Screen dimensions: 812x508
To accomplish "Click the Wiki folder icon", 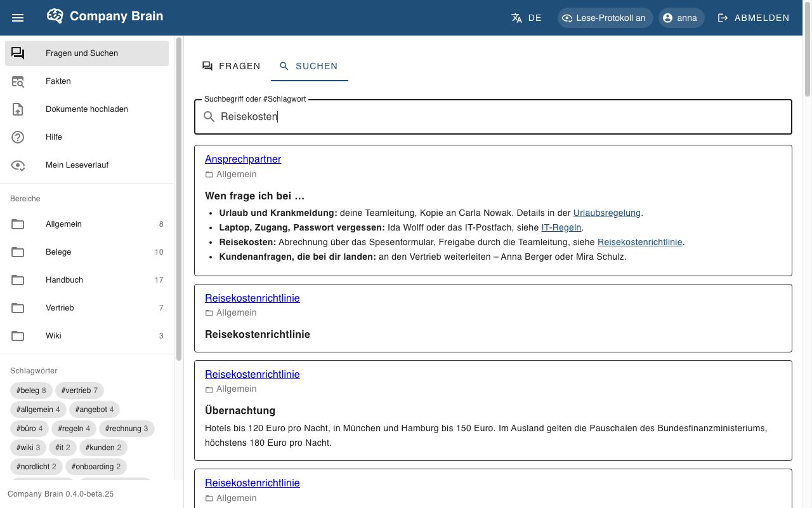I will pos(18,336).
